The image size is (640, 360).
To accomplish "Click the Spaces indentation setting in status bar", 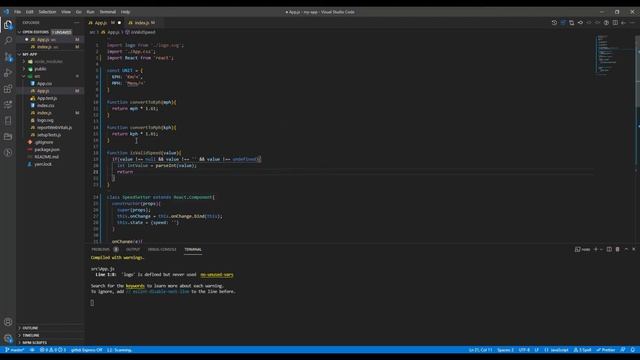I will coord(505,350).
